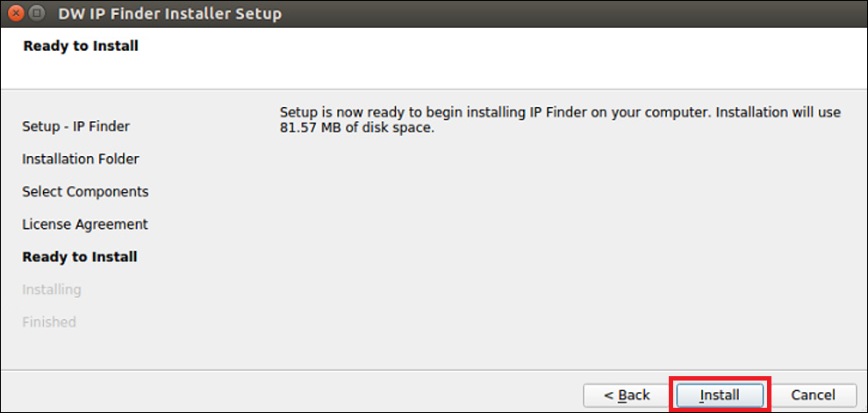Click the grayed Finished step

pos(49,322)
